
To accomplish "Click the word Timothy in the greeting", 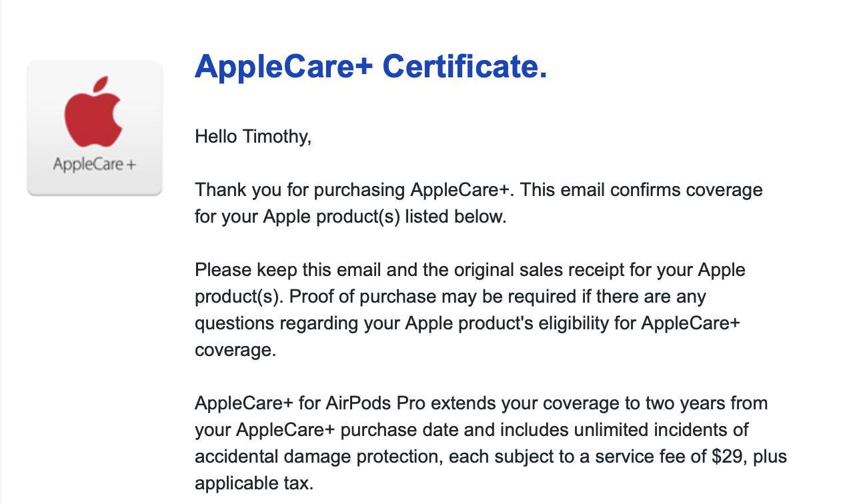I will click(x=275, y=137).
